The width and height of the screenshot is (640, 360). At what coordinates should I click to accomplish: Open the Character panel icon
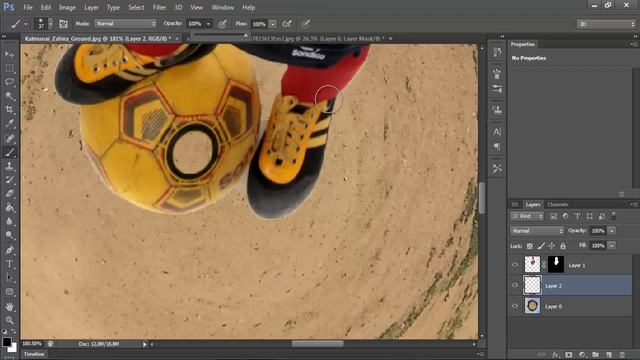click(x=497, y=132)
